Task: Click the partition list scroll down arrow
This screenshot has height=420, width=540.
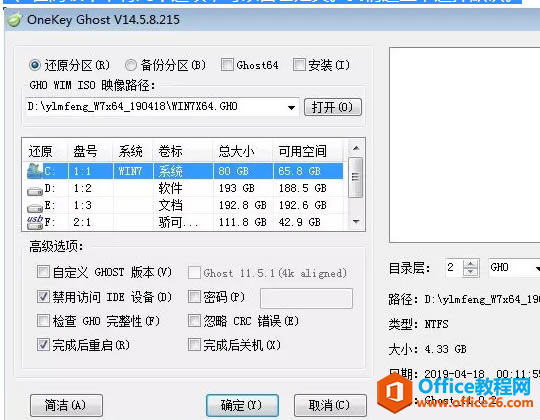Action: coord(356,222)
